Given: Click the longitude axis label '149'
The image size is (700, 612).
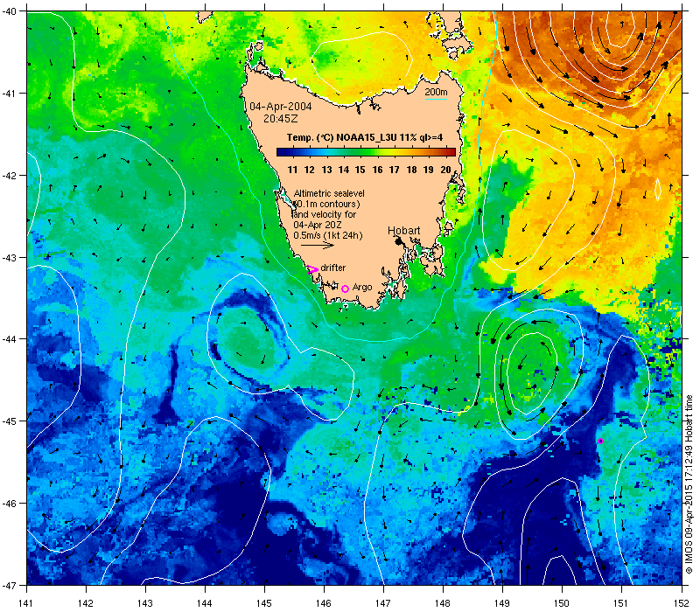Looking at the screenshot, I should click(x=502, y=603).
